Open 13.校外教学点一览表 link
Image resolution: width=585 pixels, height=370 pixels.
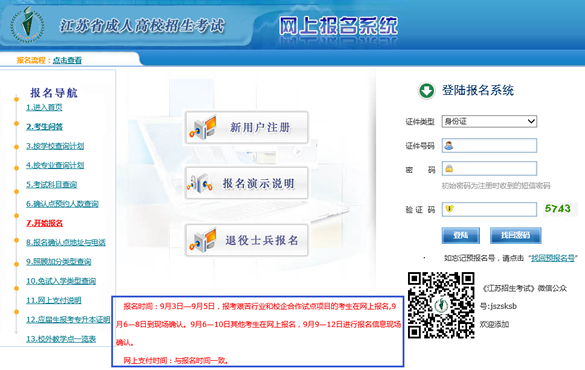(x=61, y=339)
